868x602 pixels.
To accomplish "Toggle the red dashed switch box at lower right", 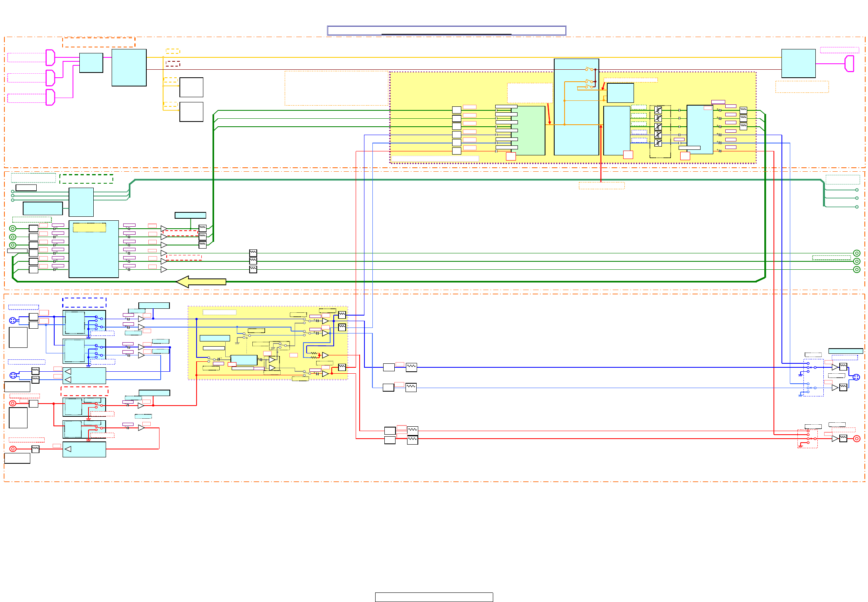I will [807, 439].
